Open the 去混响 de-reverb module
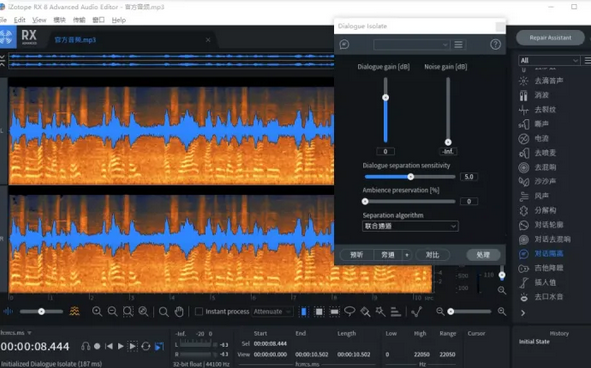 coord(538,167)
